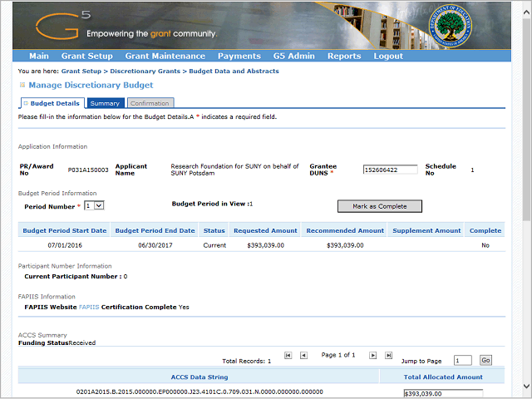The width and height of the screenshot is (532, 399).
Task: Click the Supplement Amount column header
Action: pos(426,231)
